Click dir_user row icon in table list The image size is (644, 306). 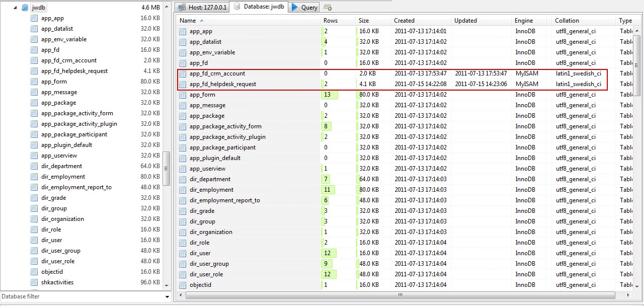coord(183,253)
